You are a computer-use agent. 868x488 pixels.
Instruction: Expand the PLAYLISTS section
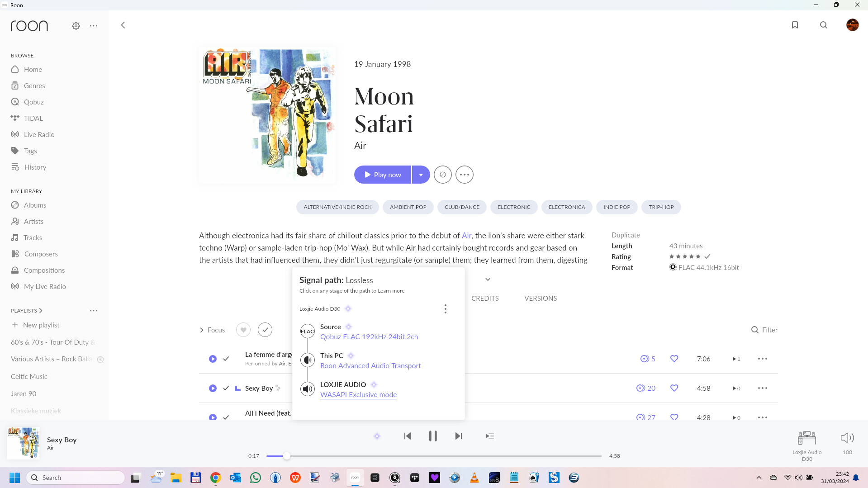coord(27,311)
